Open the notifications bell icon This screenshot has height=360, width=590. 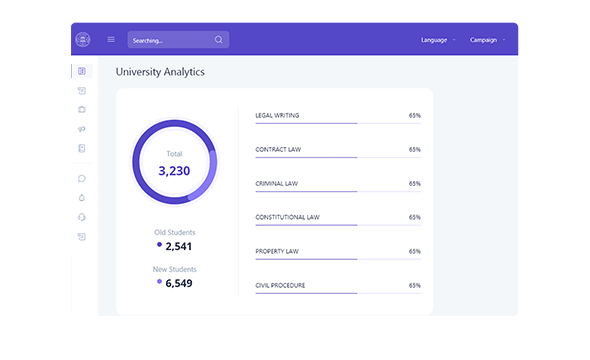coord(82,198)
